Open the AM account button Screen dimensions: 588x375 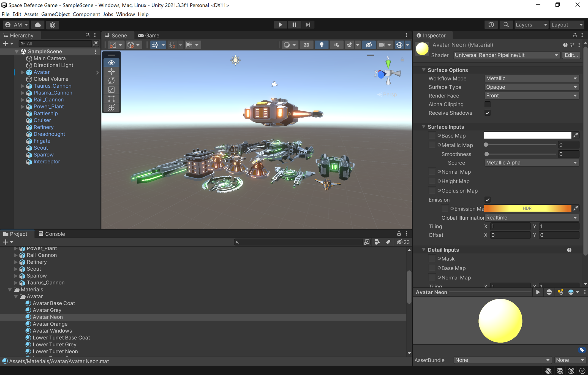point(17,25)
